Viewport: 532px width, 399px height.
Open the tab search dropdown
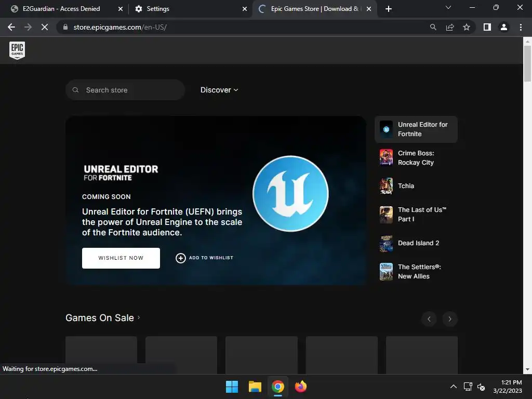click(x=448, y=7)
